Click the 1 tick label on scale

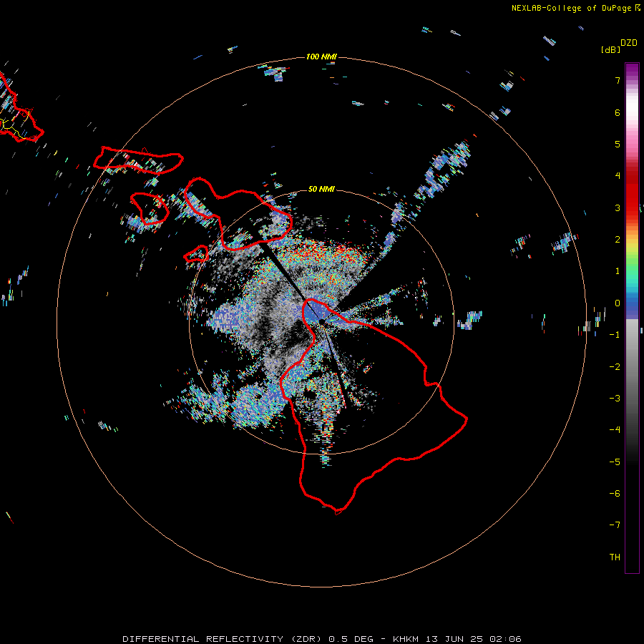618,271
